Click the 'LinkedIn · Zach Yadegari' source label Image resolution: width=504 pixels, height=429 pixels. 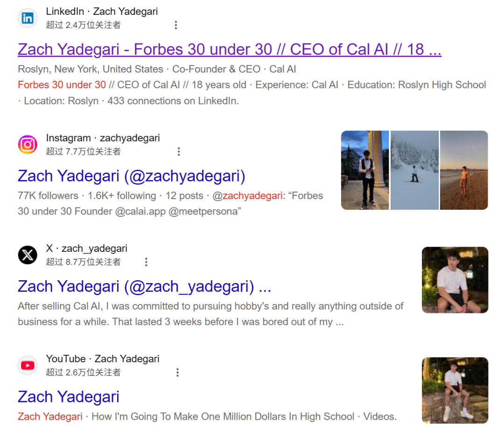click(x=102, y=12)
